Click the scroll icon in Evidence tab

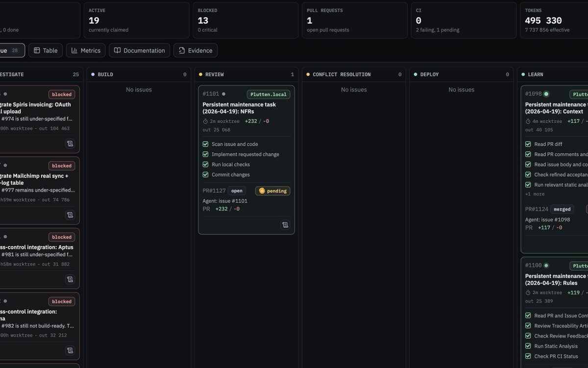(182, 51)
